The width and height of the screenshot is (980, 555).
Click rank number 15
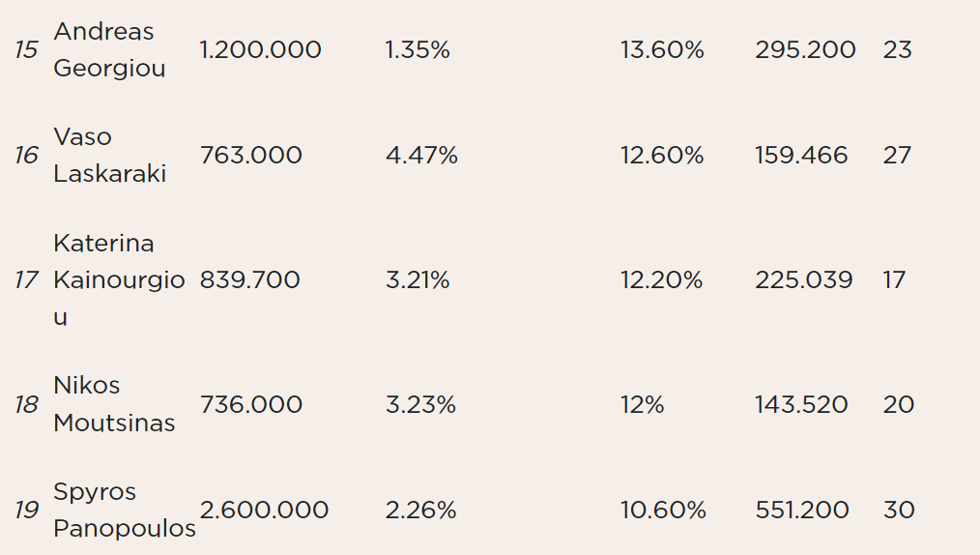pos(26,50)
